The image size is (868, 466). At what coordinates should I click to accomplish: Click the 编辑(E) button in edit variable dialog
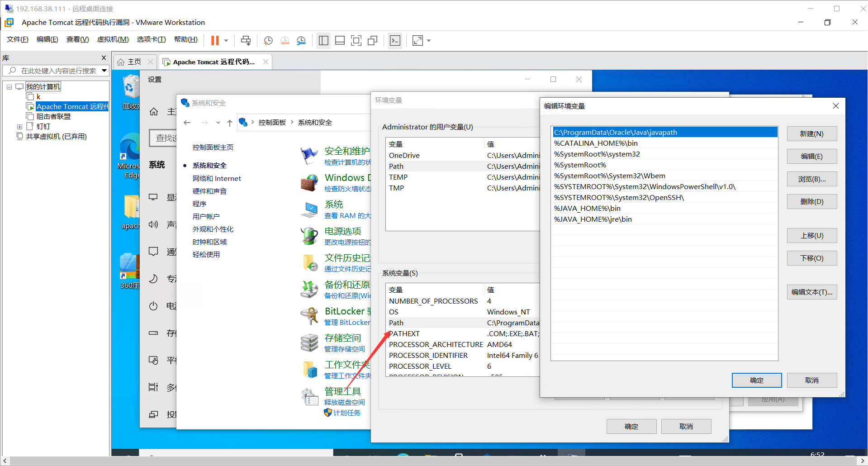(x=812, y=157)
